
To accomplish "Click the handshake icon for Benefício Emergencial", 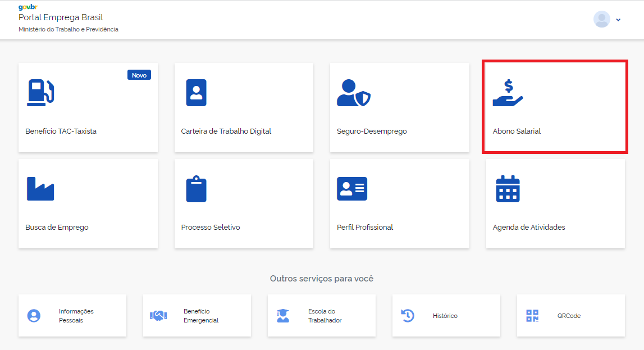I will [158, 316].
